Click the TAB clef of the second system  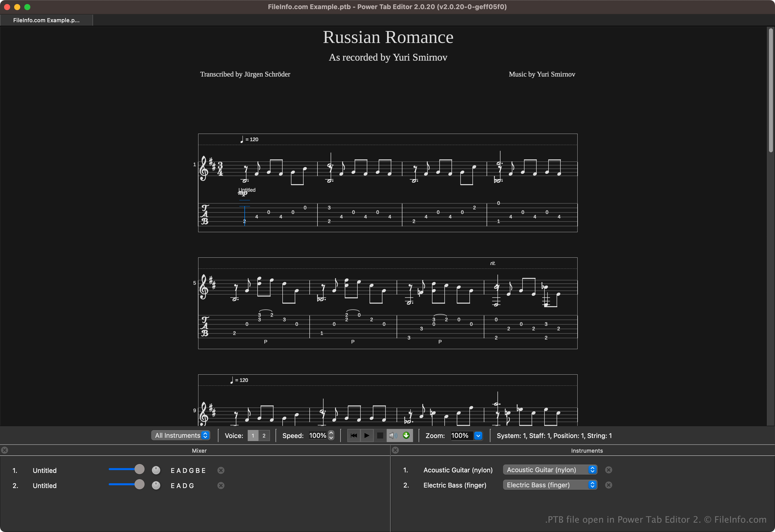coord(205,327)
